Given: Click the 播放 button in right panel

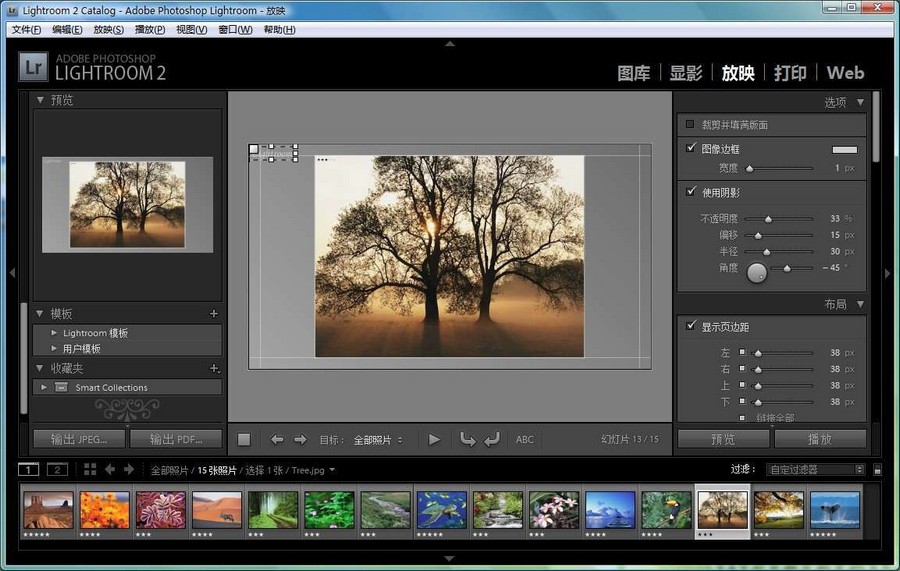Looking at the screenshot, I should (x=819, y=439).
